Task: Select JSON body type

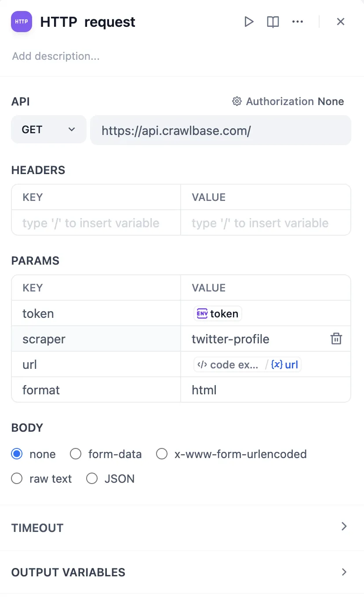Action: [x=92, y=479]
